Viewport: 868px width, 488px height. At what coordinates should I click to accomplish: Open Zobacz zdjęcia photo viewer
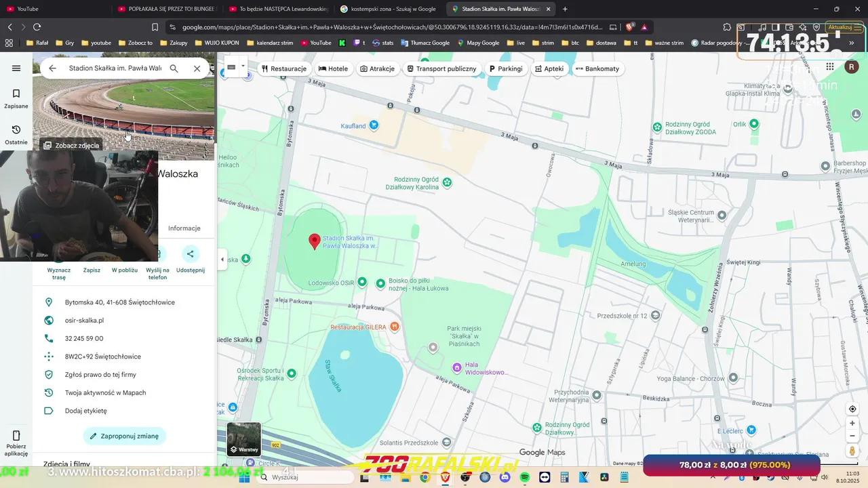(x=71, y=145)
